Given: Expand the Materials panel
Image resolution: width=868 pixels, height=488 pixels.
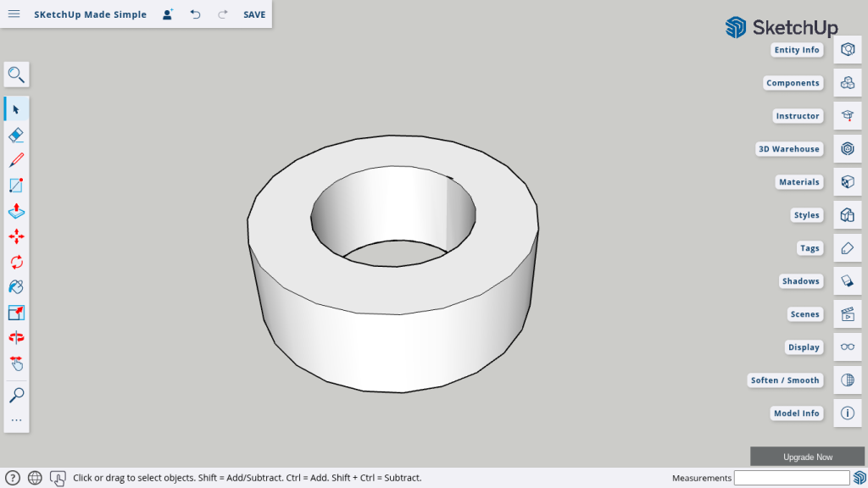Looking at the screenshot, I should click(x=847, y=182).
